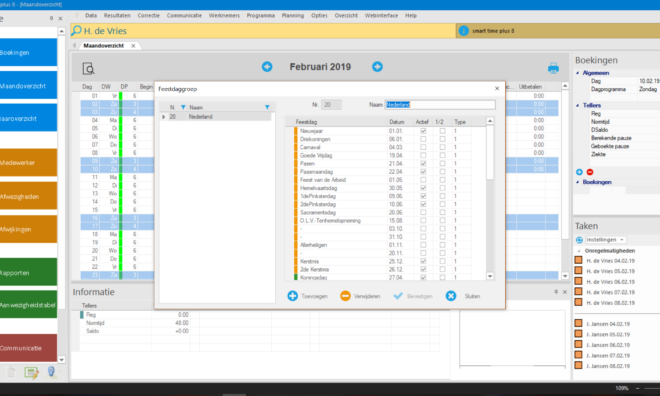The width and height of the screenshot is (660, 396).
Task: Click the document icon in sidebar footer
Action: coord(11,372)
